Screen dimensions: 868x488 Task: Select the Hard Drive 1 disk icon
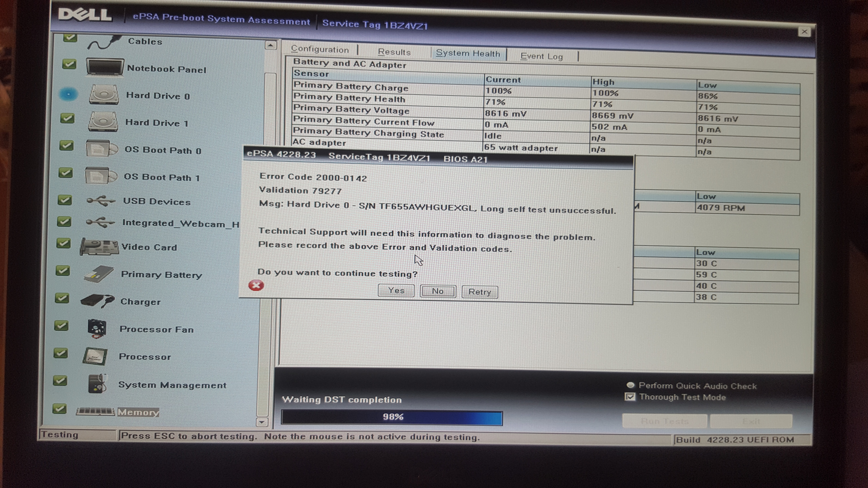103,121
